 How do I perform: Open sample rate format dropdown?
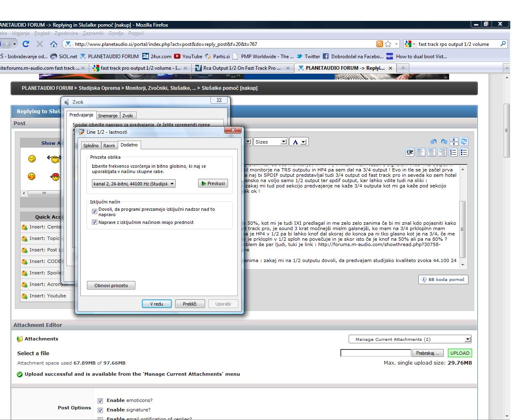click(134, 184)
